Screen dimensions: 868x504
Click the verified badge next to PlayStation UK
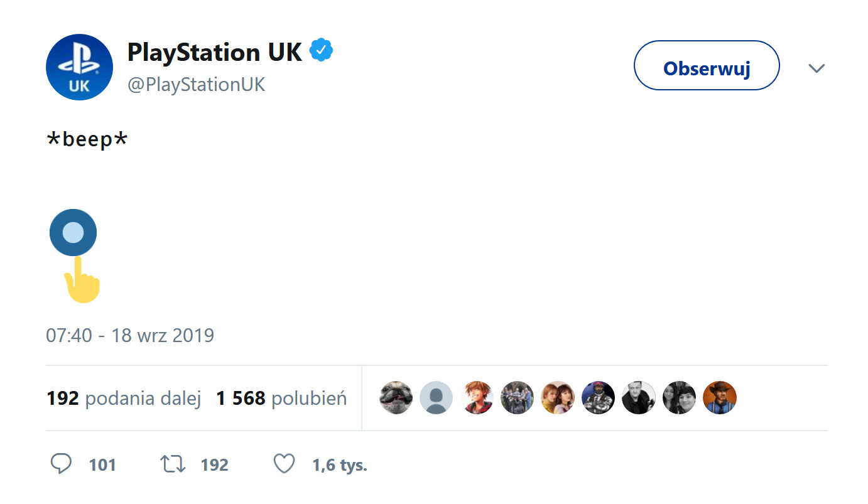tap(320, 50)
